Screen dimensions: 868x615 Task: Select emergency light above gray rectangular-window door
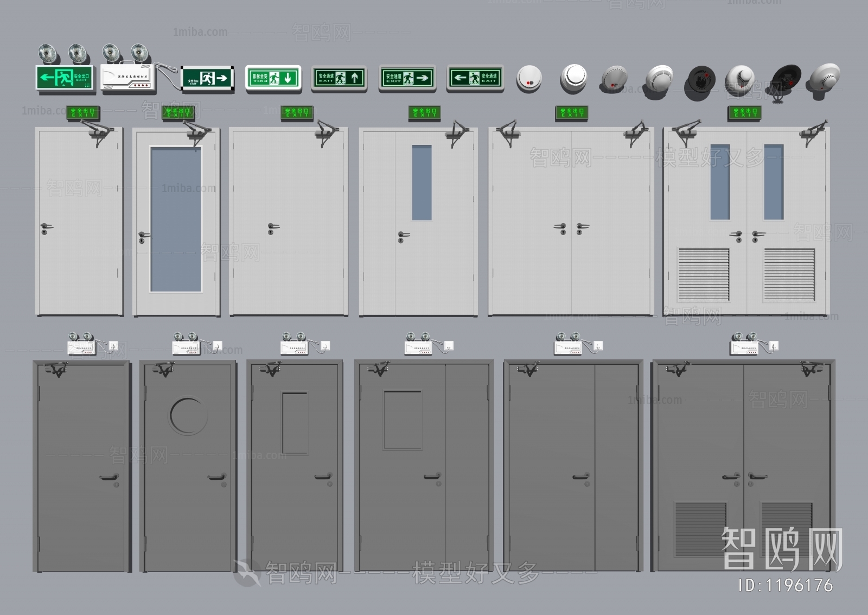click(x=305, y=344)
